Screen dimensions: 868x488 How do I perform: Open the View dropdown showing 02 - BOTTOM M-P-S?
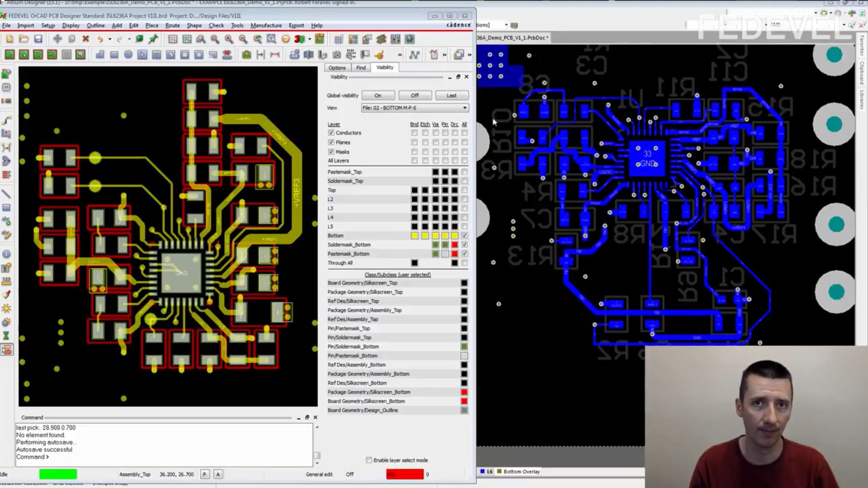415,108
